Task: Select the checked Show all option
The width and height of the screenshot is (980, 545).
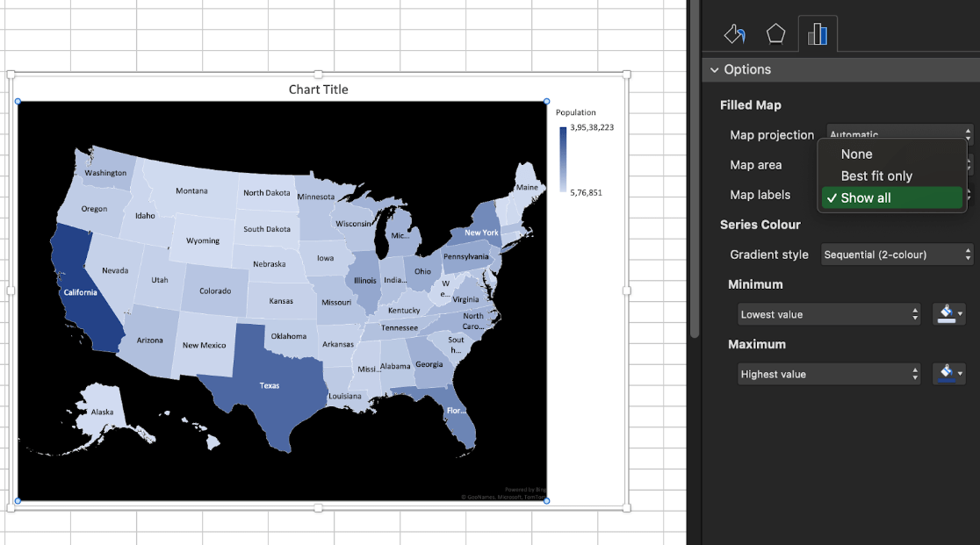Action: point(892,197)
